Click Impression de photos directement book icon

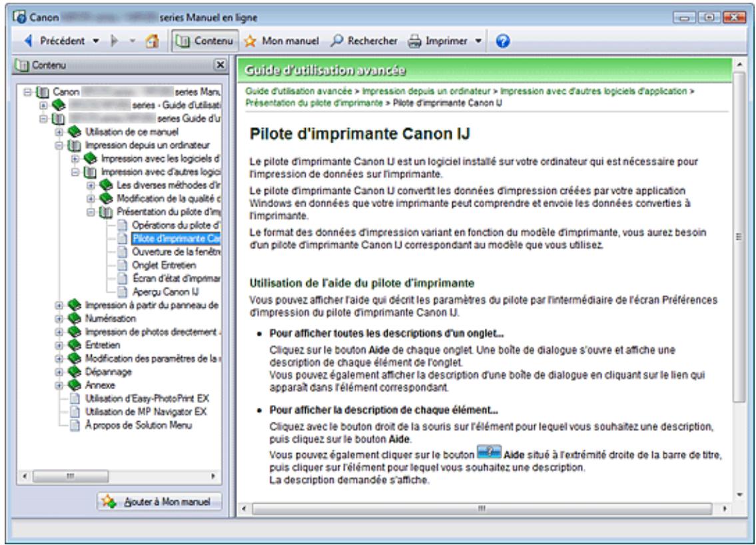(74, 332)
